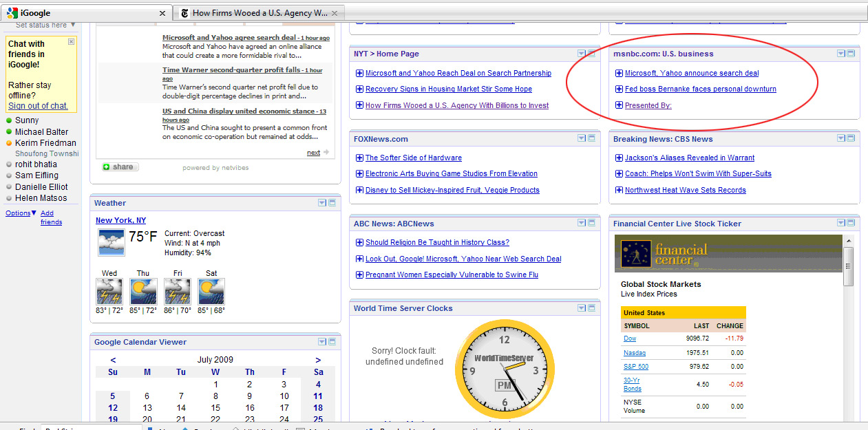Screen dimensions: 868x430
Task: Open the Weather gadget dropdown menu
Action: coord(322,203)
